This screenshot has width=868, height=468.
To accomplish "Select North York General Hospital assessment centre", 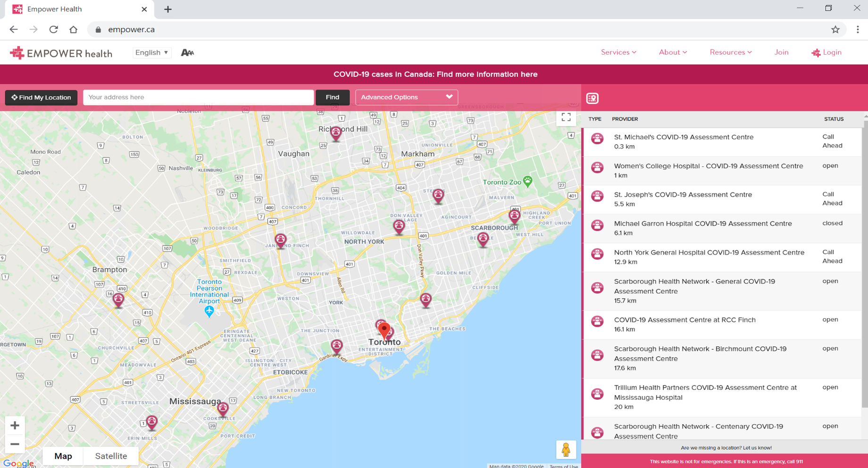I will click(723, 257).
